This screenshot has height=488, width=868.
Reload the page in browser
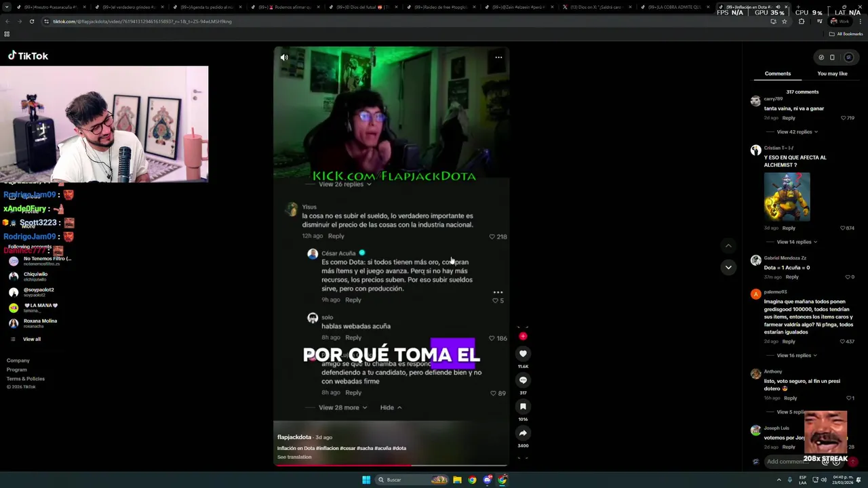(32, 22)
